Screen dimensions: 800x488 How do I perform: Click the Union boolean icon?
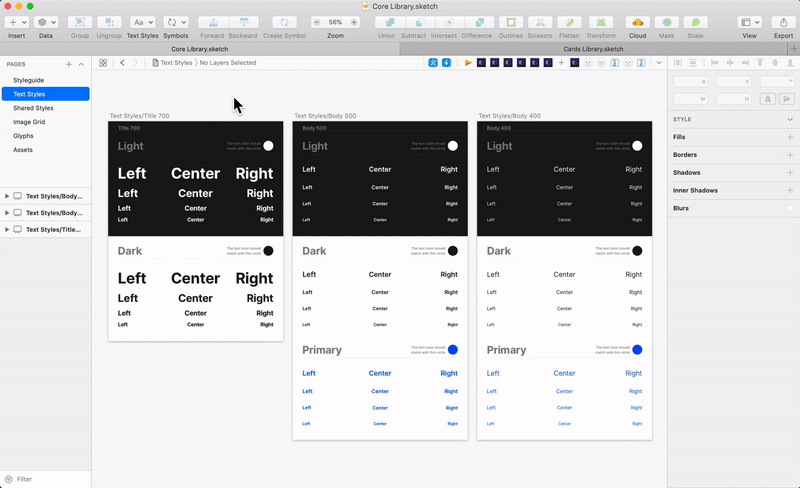(x=389, y=22)
